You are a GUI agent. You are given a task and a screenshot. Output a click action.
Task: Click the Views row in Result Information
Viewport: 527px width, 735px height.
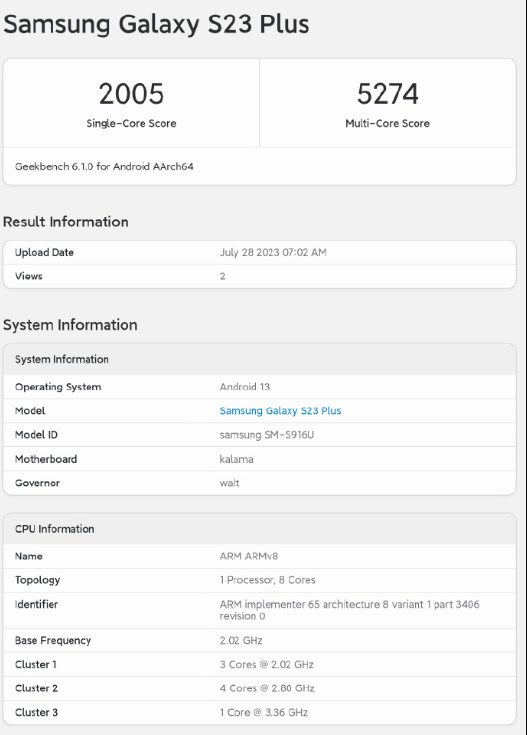(x=259, y=276)
